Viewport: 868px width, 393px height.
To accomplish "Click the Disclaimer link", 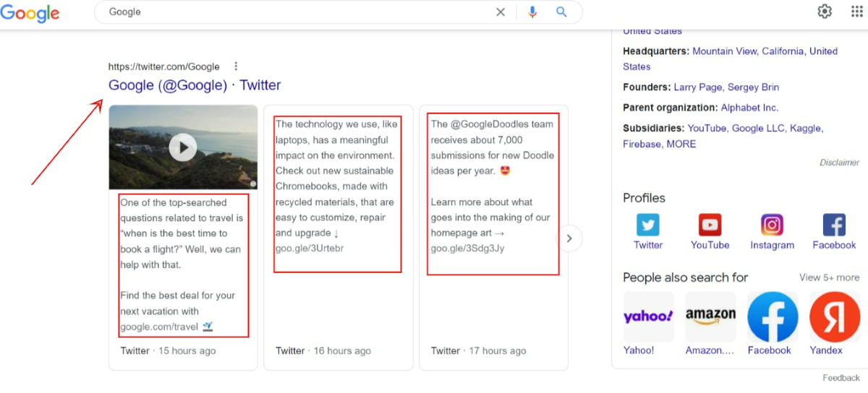I will coord(840,163).
